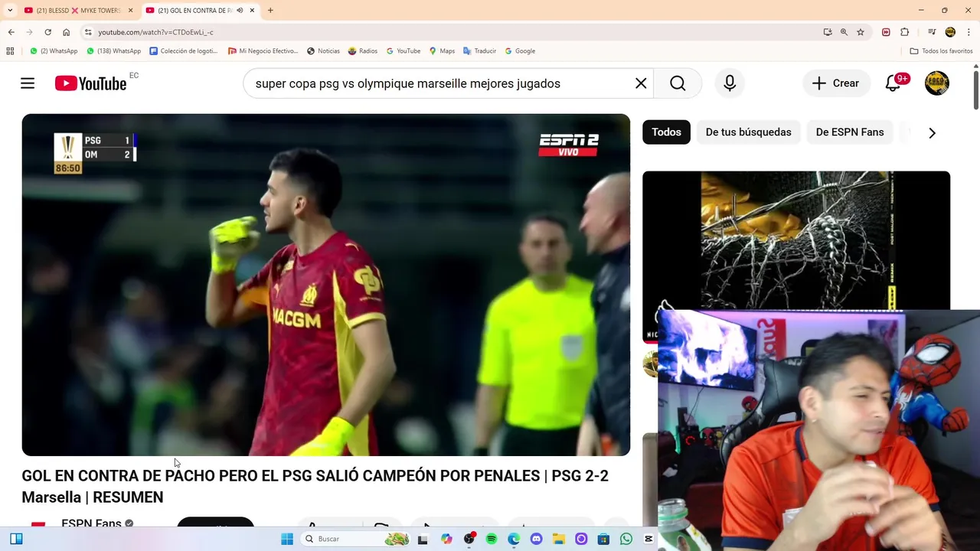Image resolution: width=980 pixels, height=551 pixels.
Task: Open the YouTube bookmark
Action: pyautogui.click(x=403, y=51)
